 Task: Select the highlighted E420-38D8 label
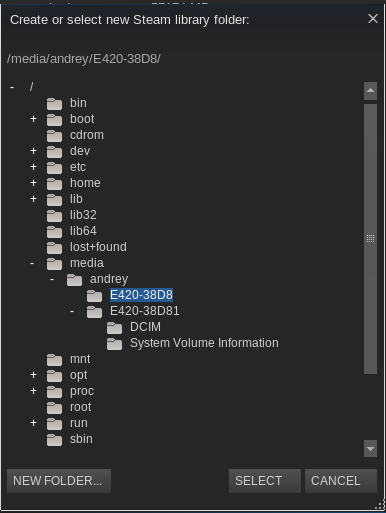pyautogui.click(x=141, y=295)
